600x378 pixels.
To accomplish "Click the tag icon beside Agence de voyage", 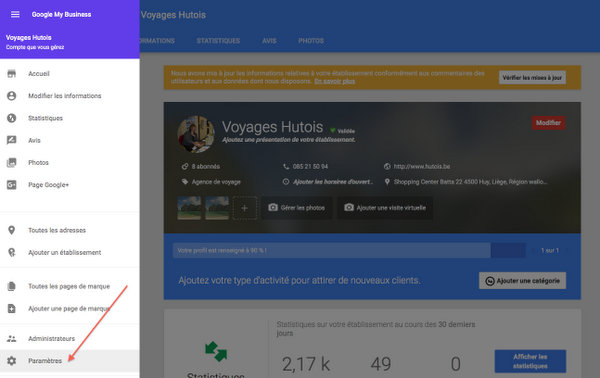I will [x=185, y=182].
